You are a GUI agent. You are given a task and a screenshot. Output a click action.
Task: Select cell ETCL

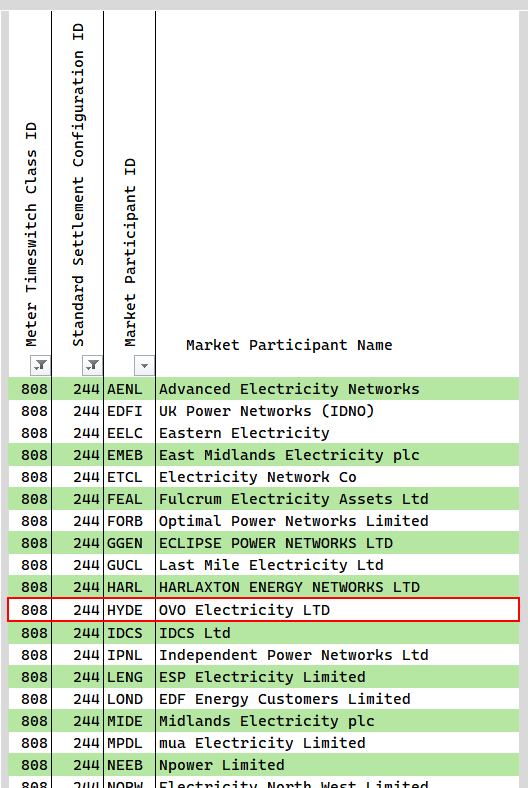[129, 477]
